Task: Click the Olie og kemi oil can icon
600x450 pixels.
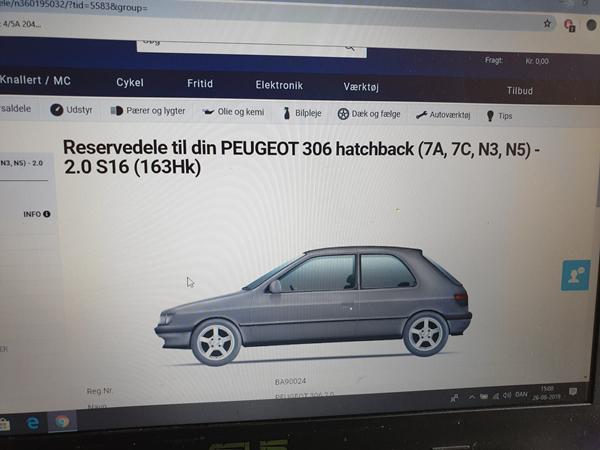Action: pos(208,112)
